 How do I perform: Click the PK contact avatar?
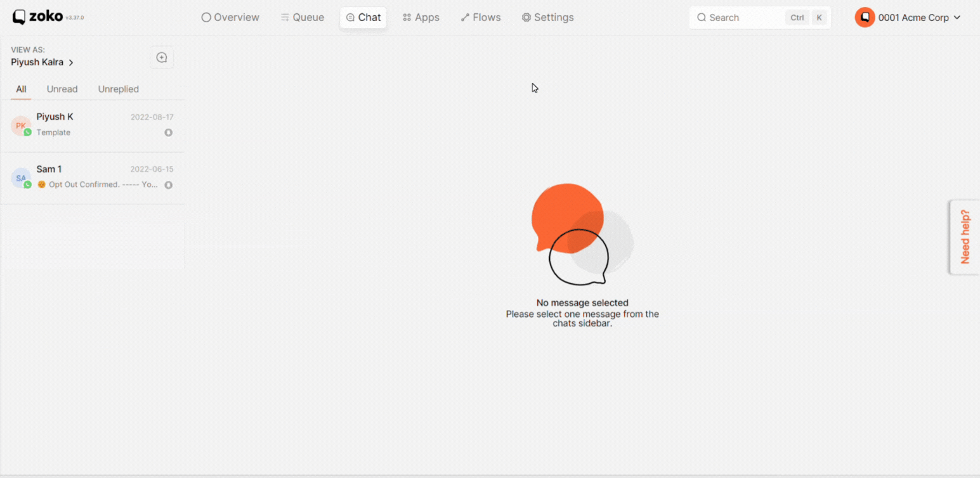(21, 126)
